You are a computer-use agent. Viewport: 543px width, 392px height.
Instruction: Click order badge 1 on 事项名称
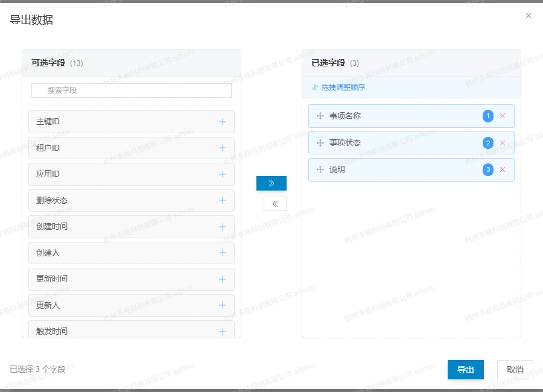point(488,116)
